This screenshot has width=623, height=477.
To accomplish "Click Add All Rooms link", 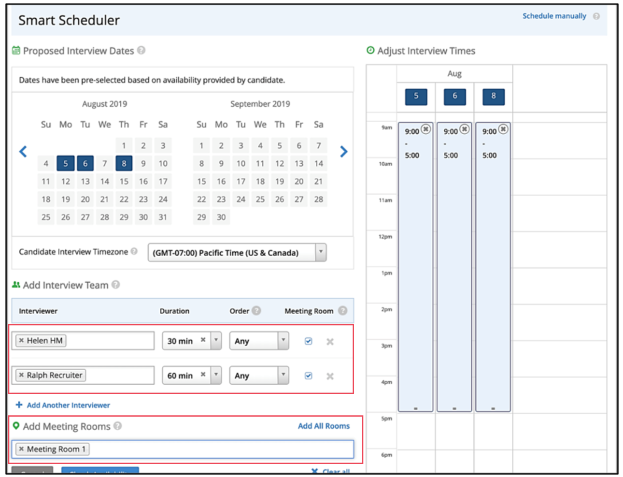I will pyautogui.click(x=324, y=426).
